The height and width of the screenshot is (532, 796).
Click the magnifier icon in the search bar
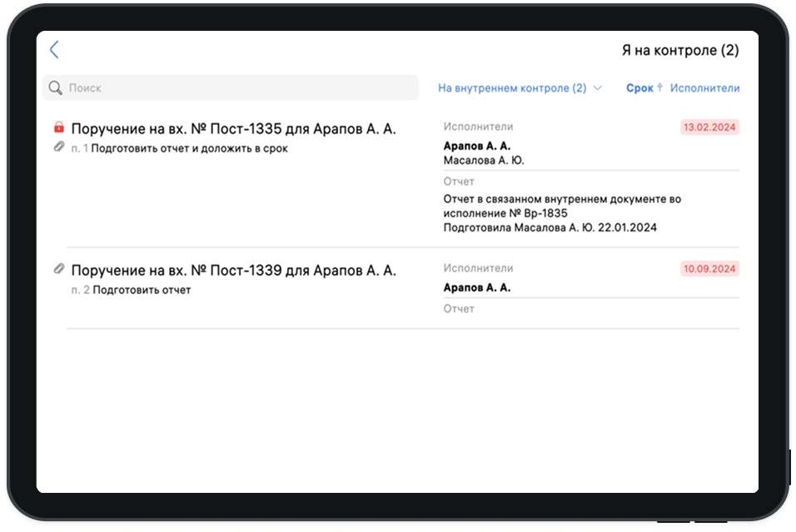tap(56, 88)
